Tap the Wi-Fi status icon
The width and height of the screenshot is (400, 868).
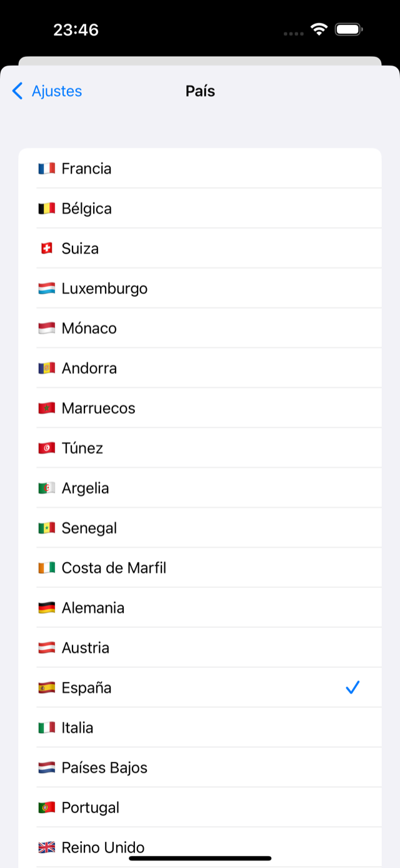tap(319, 29)
